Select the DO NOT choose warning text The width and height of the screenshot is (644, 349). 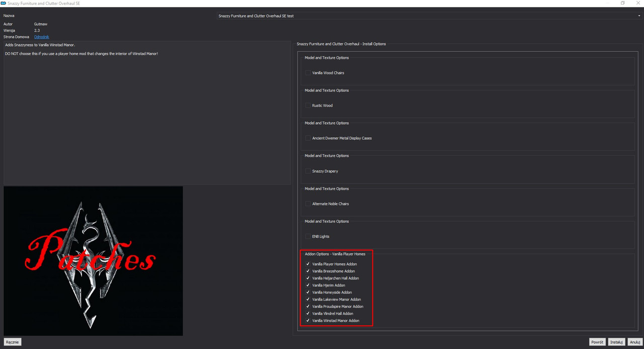tap(82, 53)
